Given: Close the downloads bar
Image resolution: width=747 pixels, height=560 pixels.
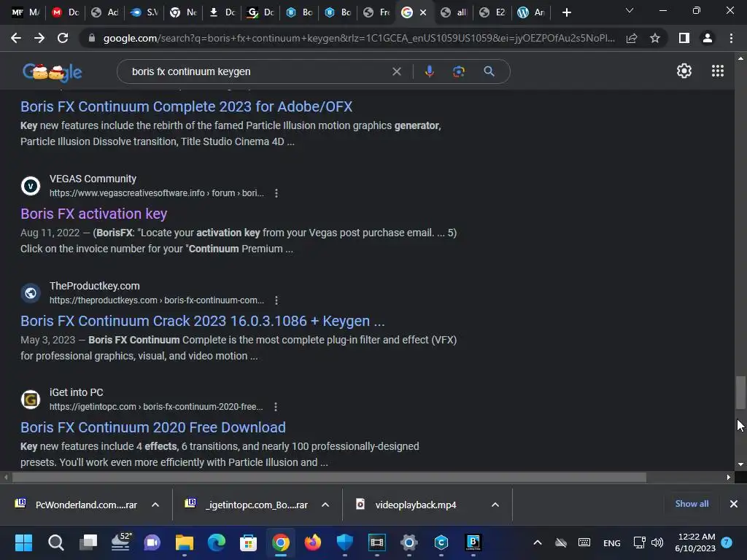Looking at the screenshot, I should pos(734,504).
